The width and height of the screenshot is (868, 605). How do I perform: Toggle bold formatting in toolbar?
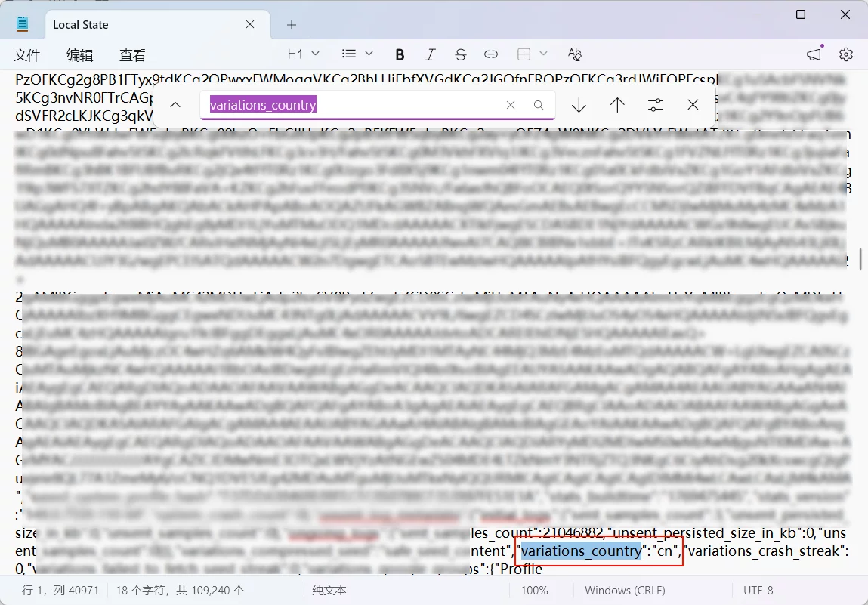400,54
